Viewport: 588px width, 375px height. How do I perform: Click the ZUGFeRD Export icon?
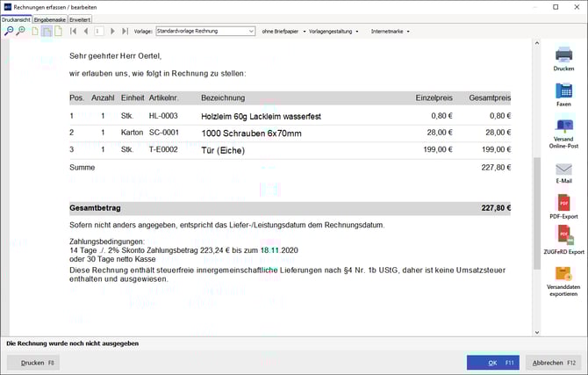click(565, 235)
